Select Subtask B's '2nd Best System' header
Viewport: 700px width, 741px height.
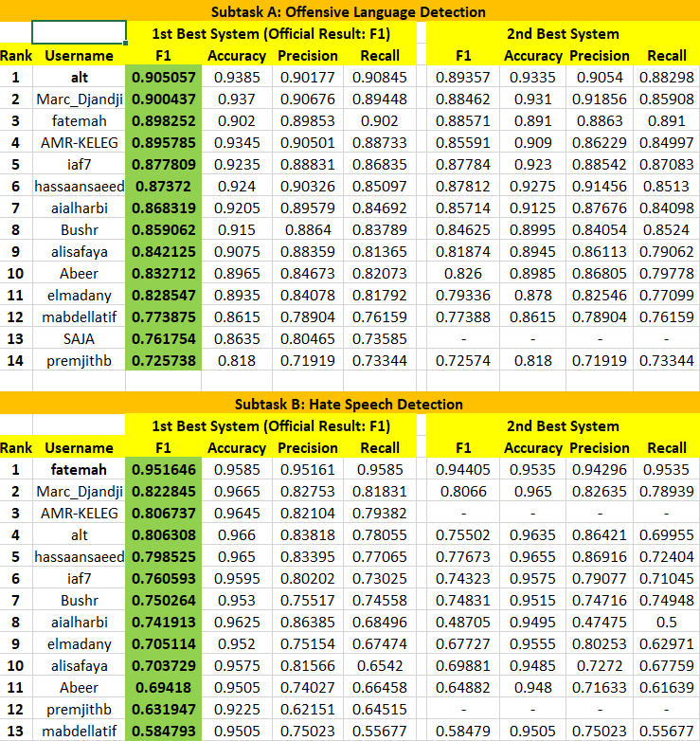[x=563, y=425]
